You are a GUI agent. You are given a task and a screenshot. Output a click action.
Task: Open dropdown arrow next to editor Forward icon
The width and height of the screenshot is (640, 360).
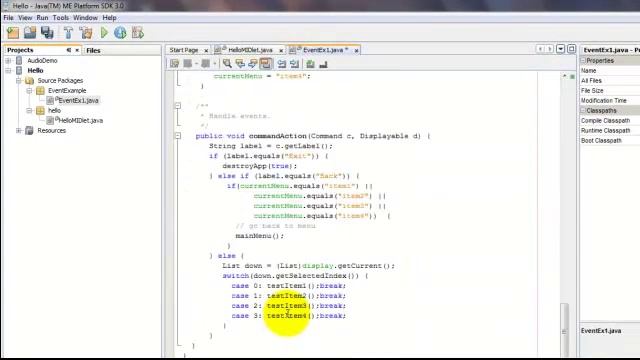coord(215,64)
